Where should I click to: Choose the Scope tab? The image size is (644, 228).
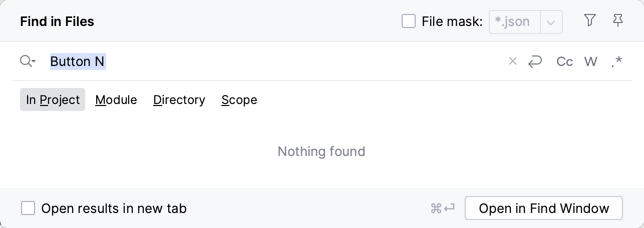coord(239,100)
